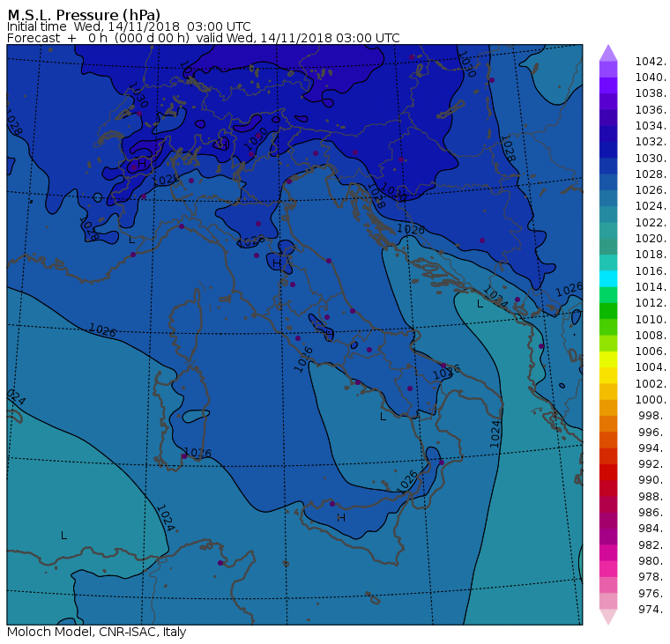Select the magenta legend band between 980 and 982
670x644 pixels.
click(608, 552)
